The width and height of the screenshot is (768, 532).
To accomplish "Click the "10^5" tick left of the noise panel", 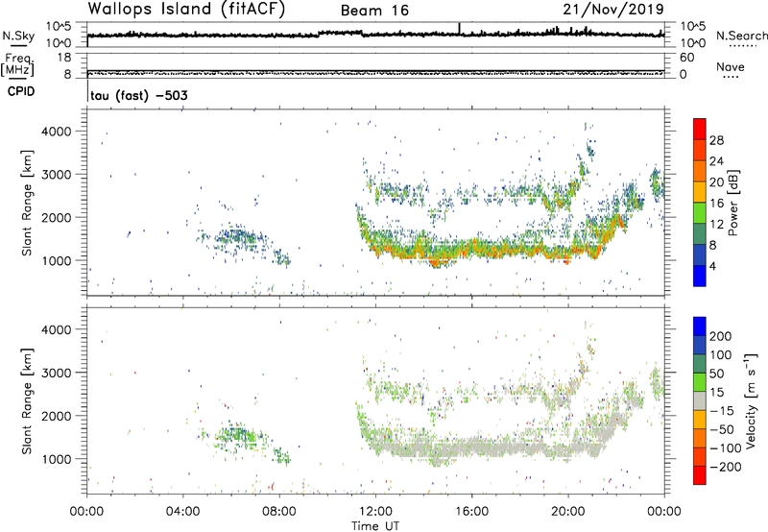I will pyautogui.click(x=59, y=26).
